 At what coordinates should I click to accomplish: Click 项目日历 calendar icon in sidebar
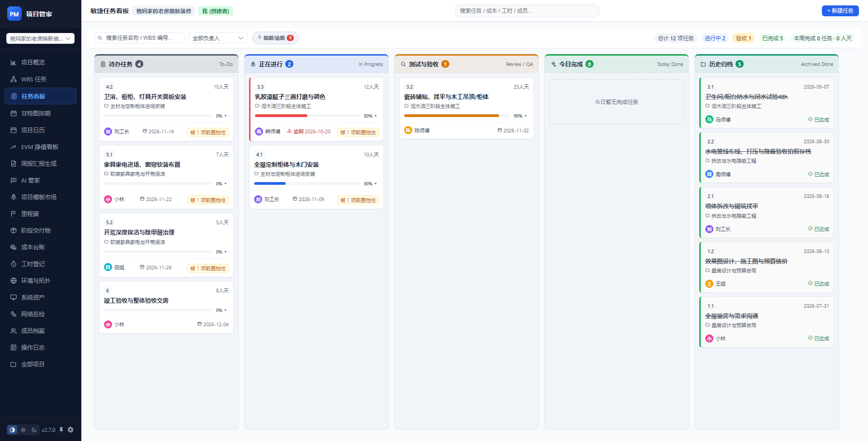pos(14,130)
